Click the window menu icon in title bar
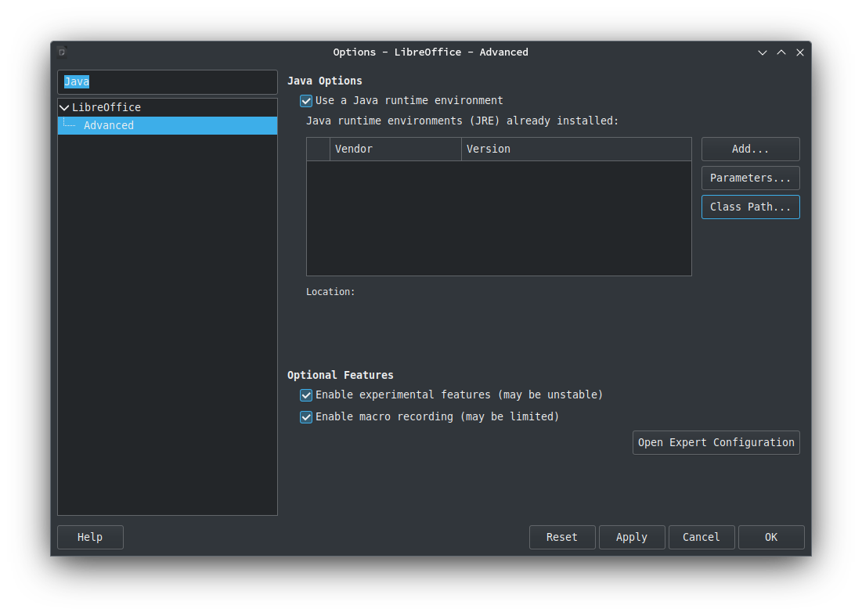The image size is (862, 616). (62, 52)
